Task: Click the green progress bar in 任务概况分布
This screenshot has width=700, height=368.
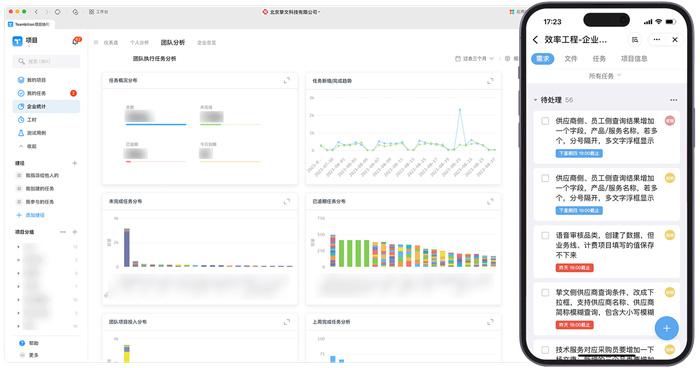Action: pyautogui.click(x=230, y=124)
